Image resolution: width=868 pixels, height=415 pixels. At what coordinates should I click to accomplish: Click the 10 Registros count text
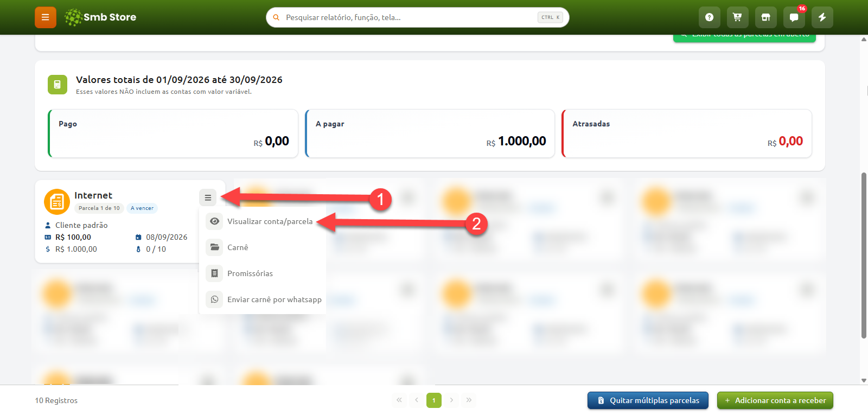[x=56, y=400]
